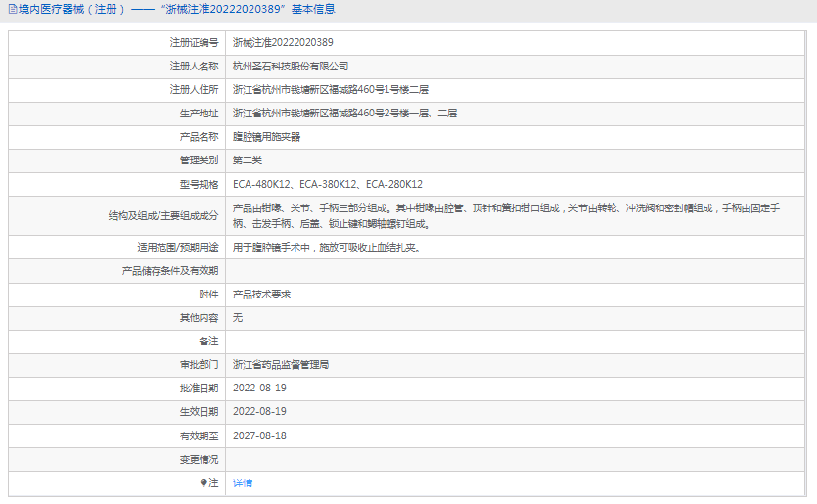Click the management class value 第二类

(247, 160)
